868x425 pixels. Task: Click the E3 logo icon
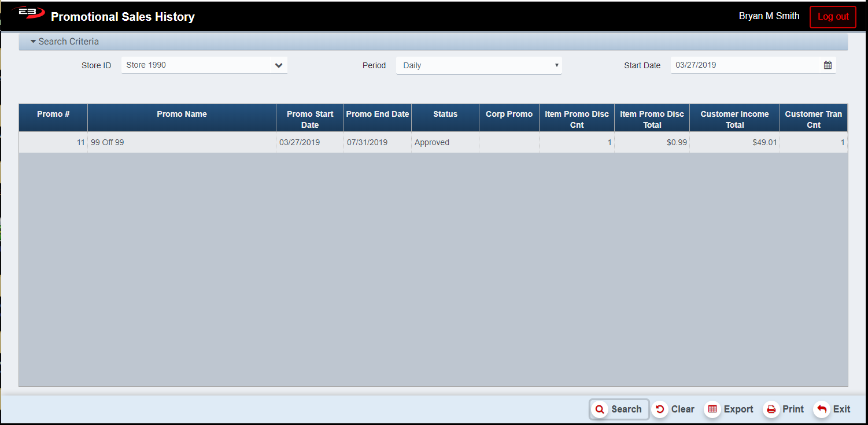pos(28,13)
